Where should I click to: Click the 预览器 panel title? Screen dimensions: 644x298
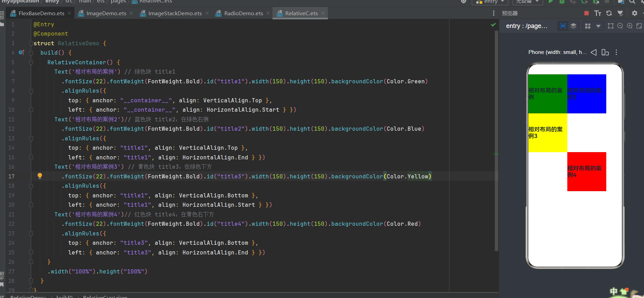[510, 13]
